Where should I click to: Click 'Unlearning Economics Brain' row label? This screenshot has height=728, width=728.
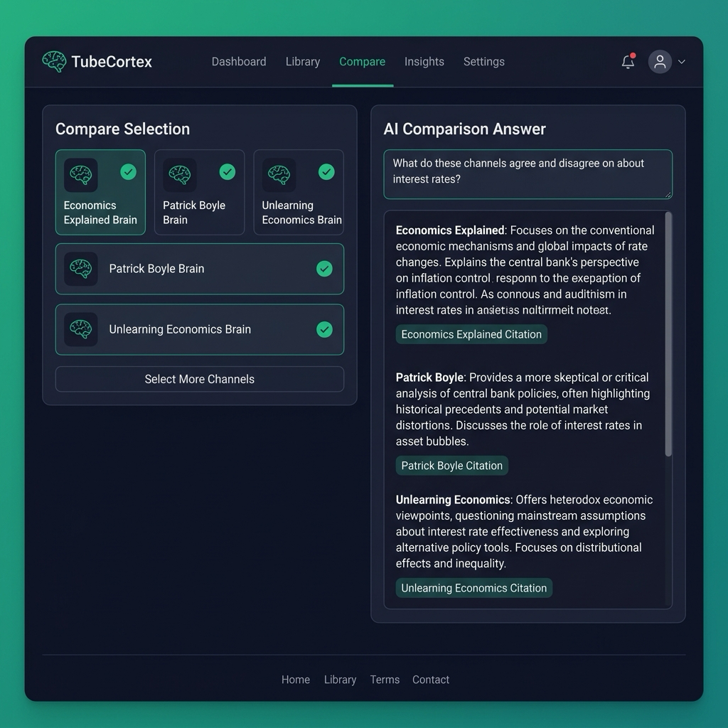tap(180, 330)
